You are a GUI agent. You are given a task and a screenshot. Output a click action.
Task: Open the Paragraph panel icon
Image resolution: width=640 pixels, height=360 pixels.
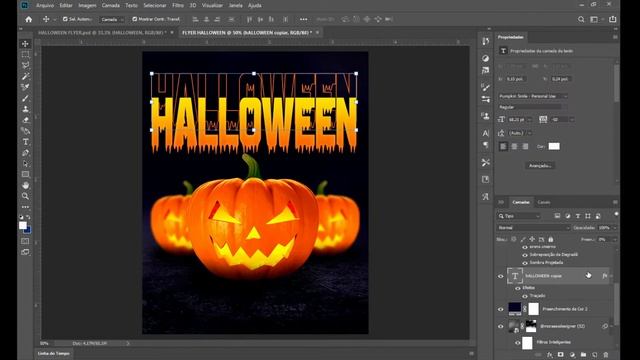pyautogui.click(x=485, y=145)
